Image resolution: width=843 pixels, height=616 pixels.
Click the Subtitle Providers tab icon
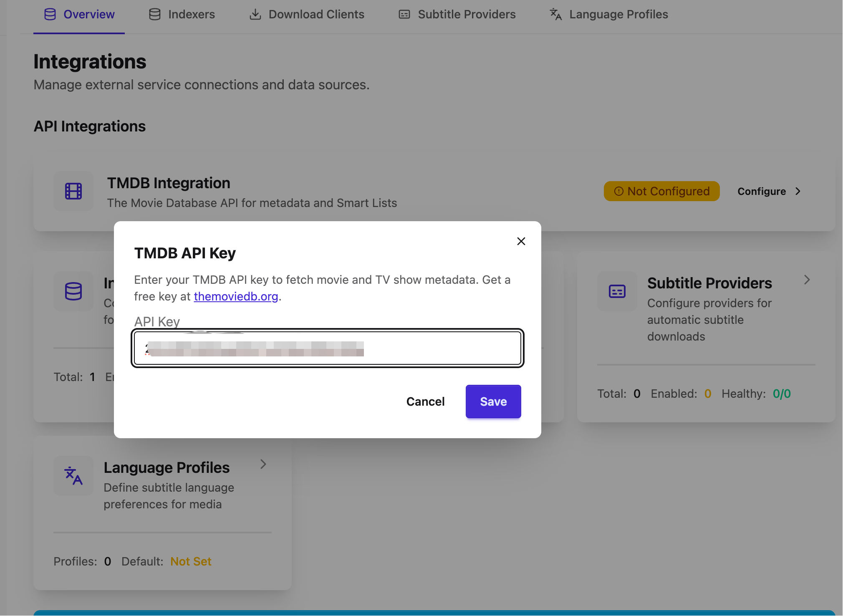click(404, 15)
